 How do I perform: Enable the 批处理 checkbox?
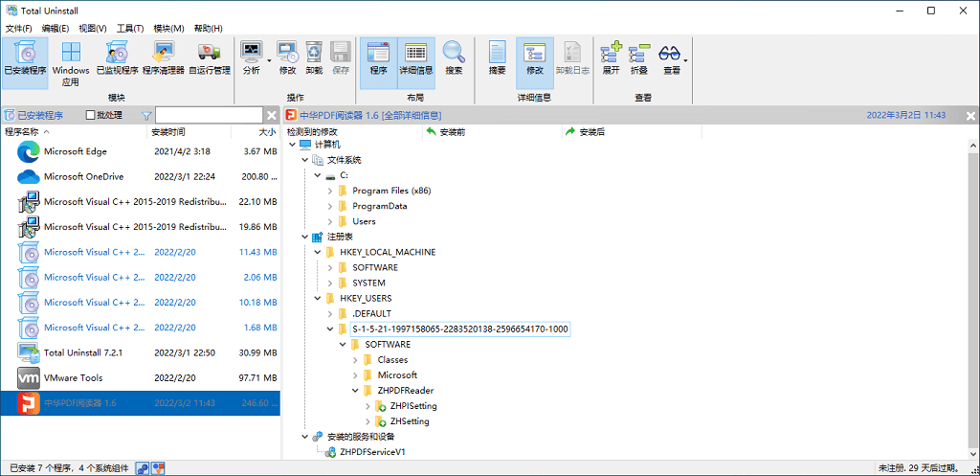tap(91, 115)
